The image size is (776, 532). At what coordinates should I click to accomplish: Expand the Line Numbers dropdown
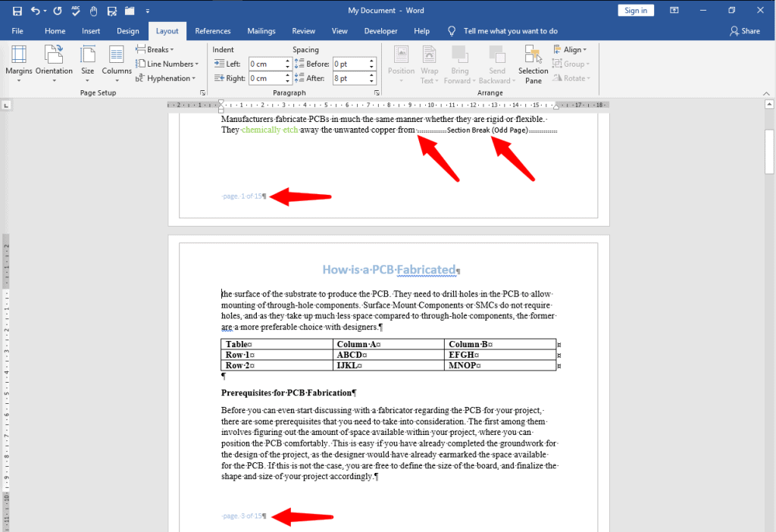click(x=167, y=64)
